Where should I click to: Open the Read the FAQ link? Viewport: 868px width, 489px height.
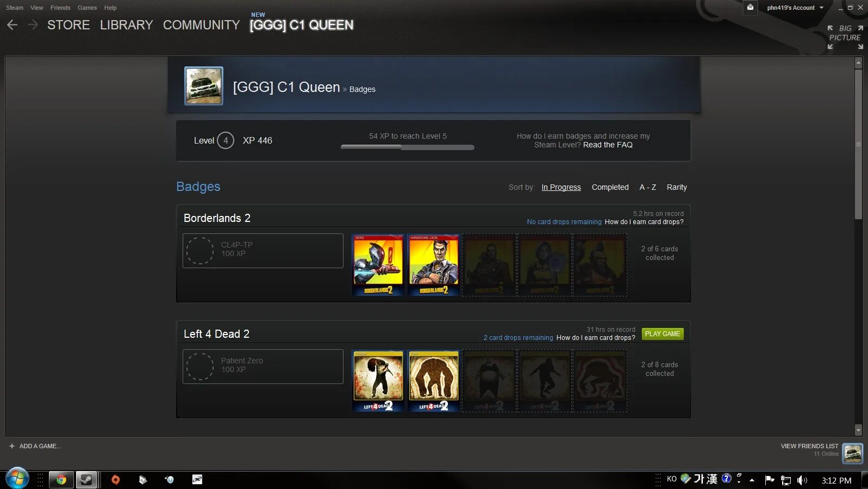[608, 145]
